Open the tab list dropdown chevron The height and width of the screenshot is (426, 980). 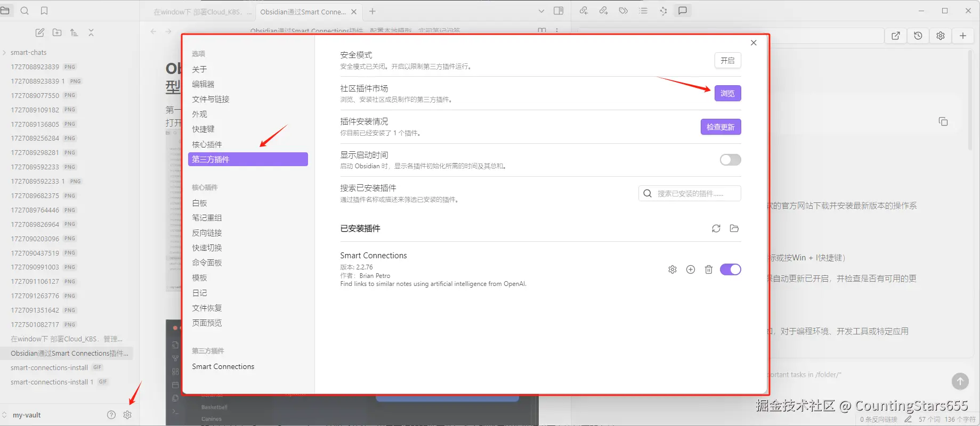pos(541,11)
